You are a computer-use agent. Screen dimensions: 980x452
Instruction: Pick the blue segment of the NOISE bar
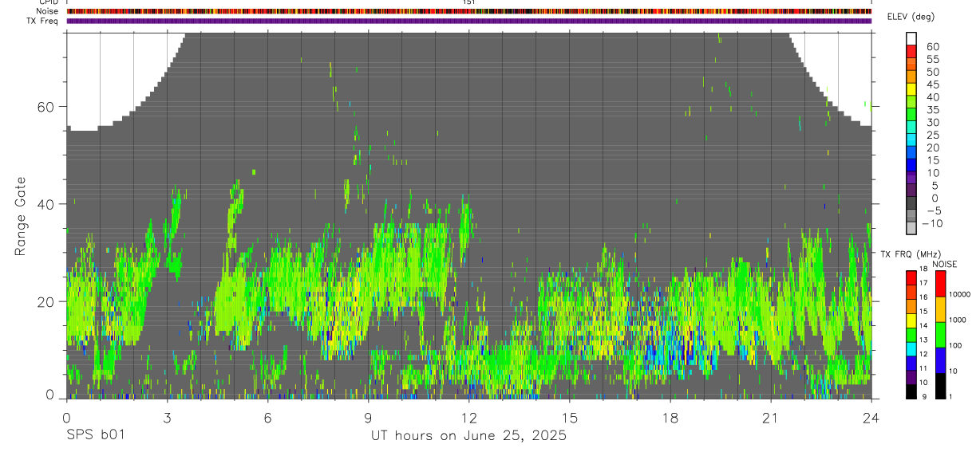pyautogui.click(x=940, y=360)
